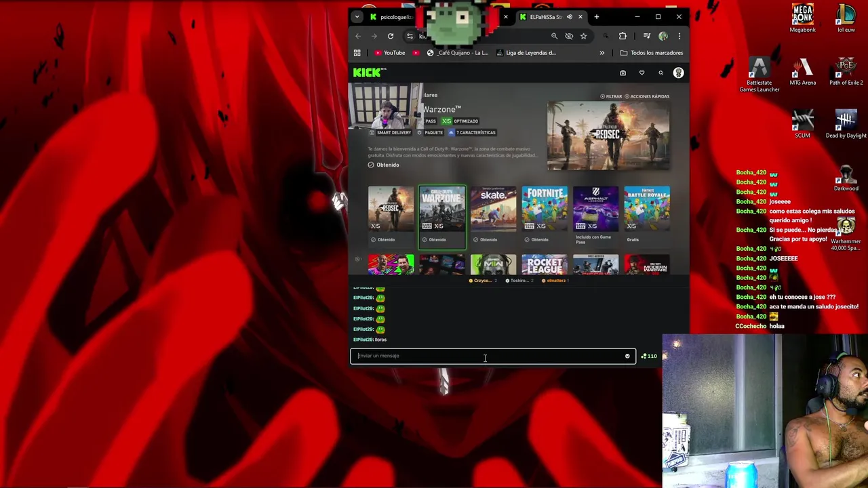Open the Kick logo home link
The width and height of the screenshot is (868, 488).
pos(370,73)
